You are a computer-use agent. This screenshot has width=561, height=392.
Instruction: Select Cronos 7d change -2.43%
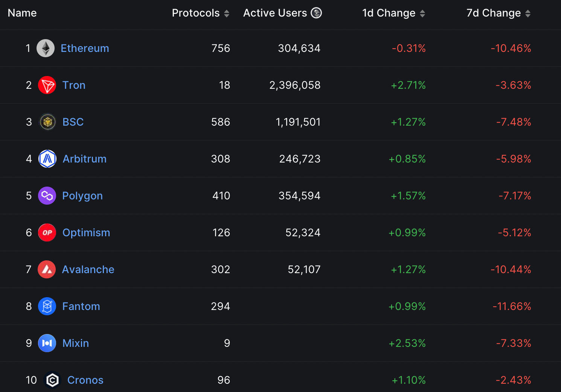click(x=514, y=380)
